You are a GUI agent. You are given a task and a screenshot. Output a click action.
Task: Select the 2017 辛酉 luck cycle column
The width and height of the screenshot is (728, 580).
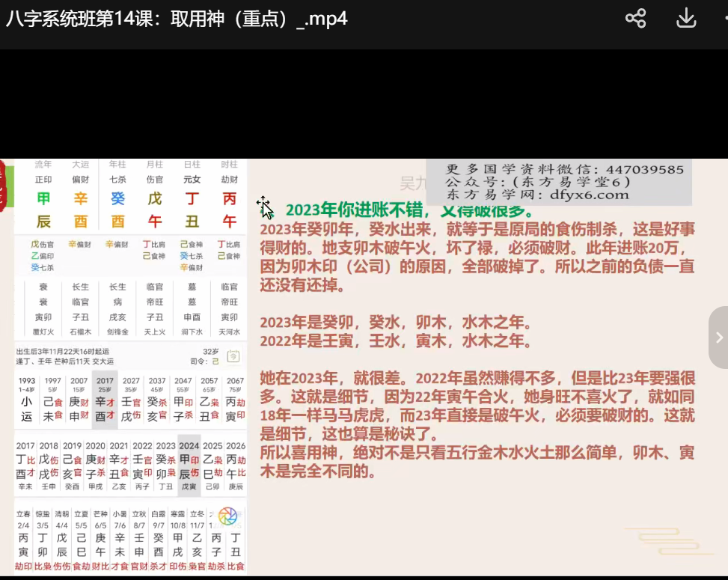pos(105,400)
